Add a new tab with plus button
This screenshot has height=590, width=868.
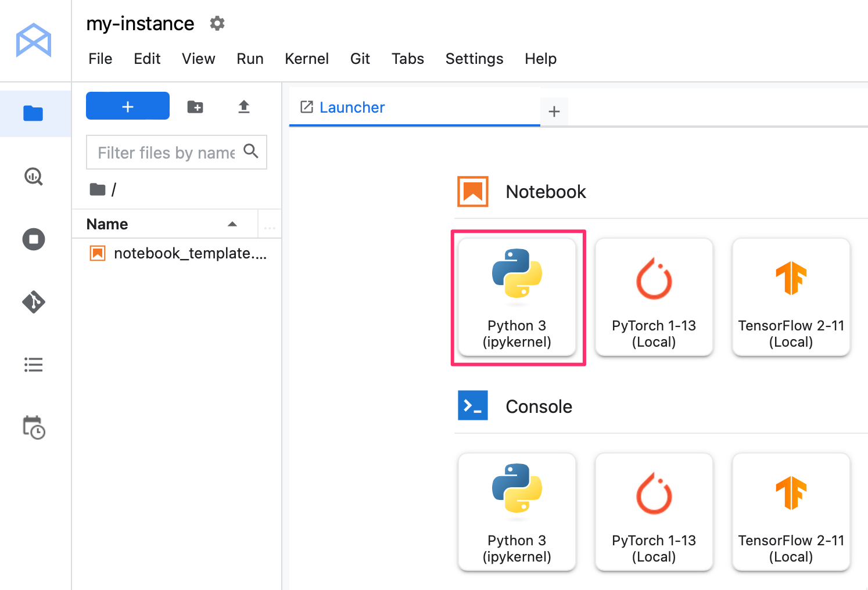[x=554, y=111]
